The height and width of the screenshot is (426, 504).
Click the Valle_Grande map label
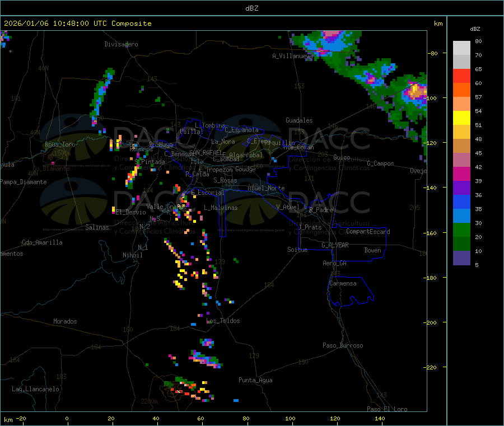pos(166,207)
